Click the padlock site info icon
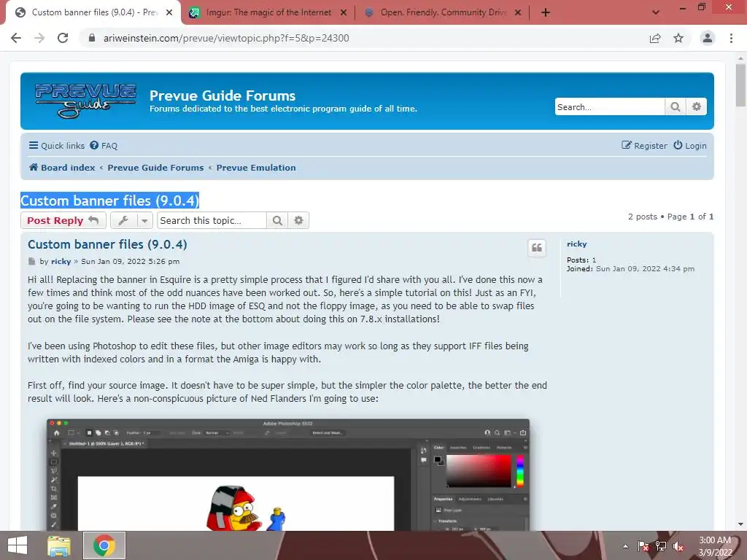 coord(92,38)
